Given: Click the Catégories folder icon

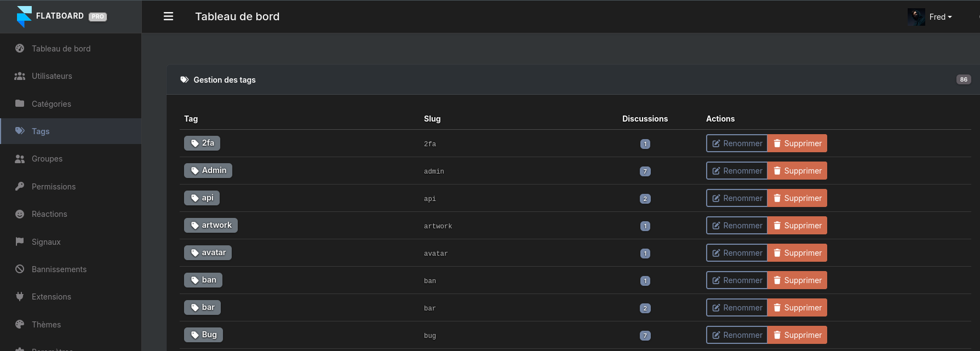Looking at the screenshot, I should (x=20, y=103).
